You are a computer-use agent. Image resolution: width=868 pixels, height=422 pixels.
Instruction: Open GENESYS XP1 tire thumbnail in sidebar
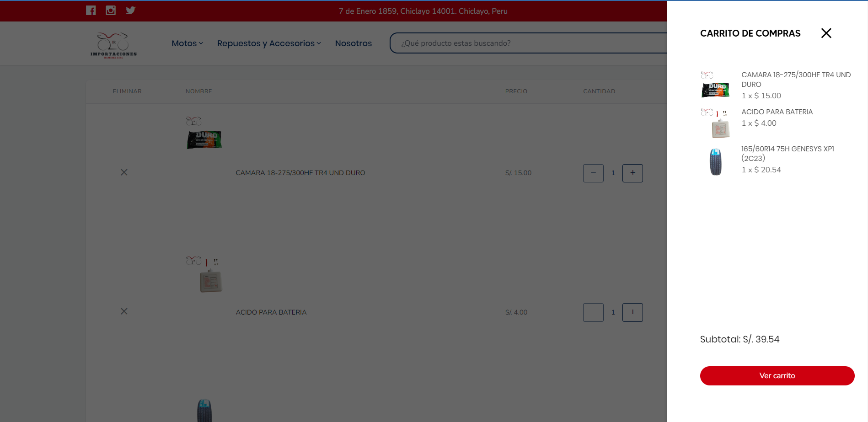pyautogui.click(x=716, y=161)
